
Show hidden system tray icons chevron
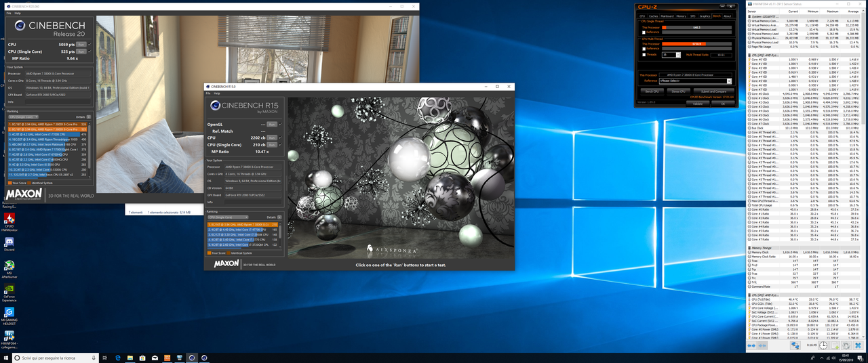click(821, 358)
